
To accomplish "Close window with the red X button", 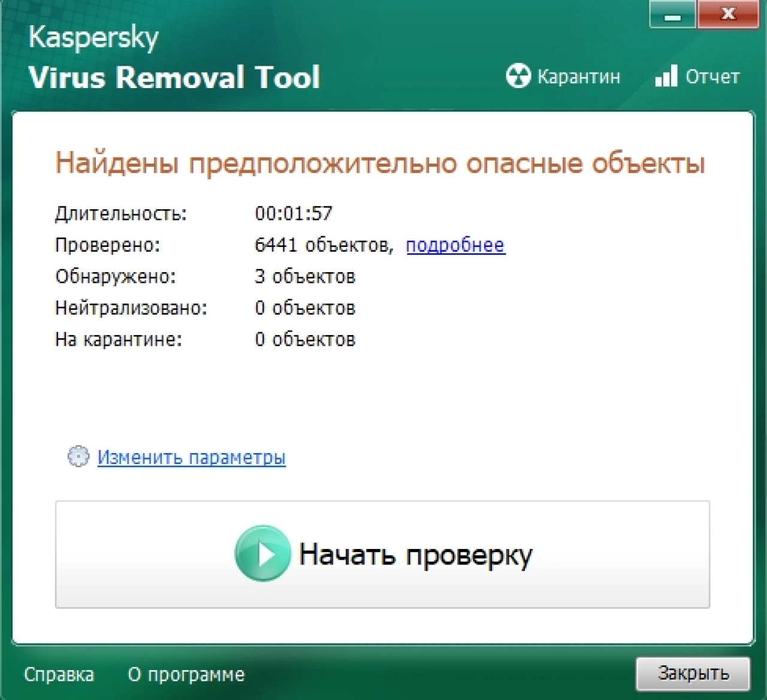I will [727, 14].
